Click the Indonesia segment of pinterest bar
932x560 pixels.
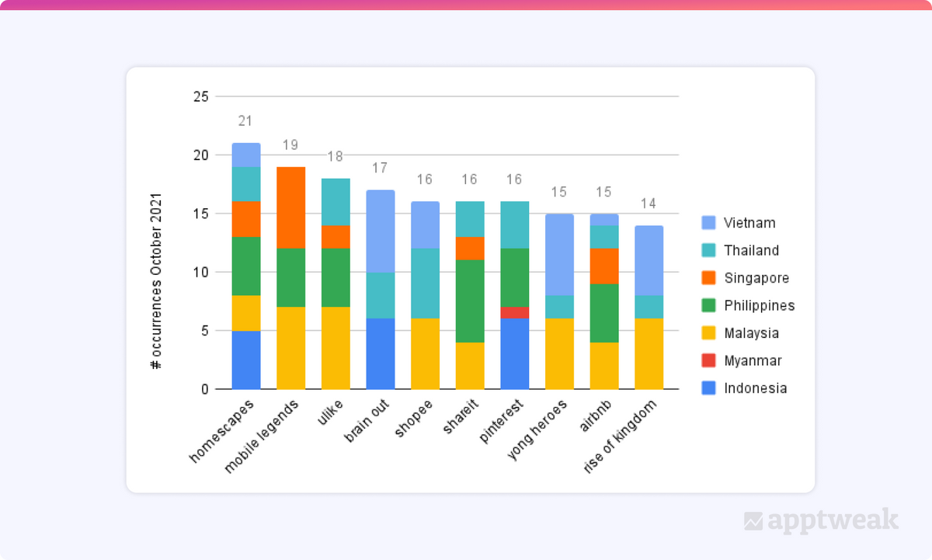coord(515,354)
